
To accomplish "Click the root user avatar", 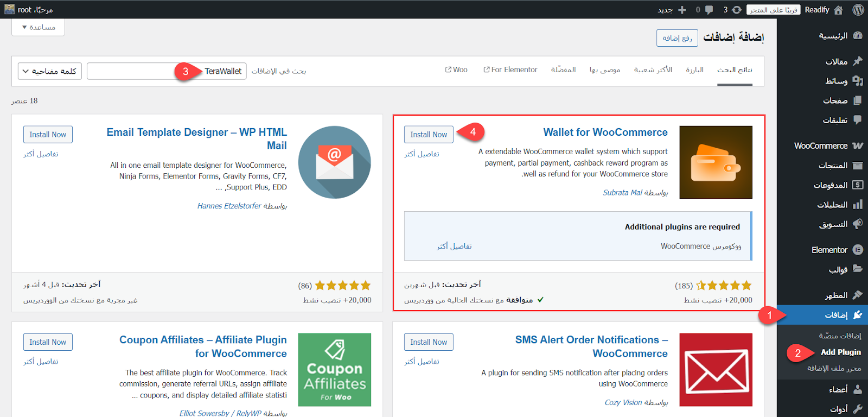I will coord(9,9).
